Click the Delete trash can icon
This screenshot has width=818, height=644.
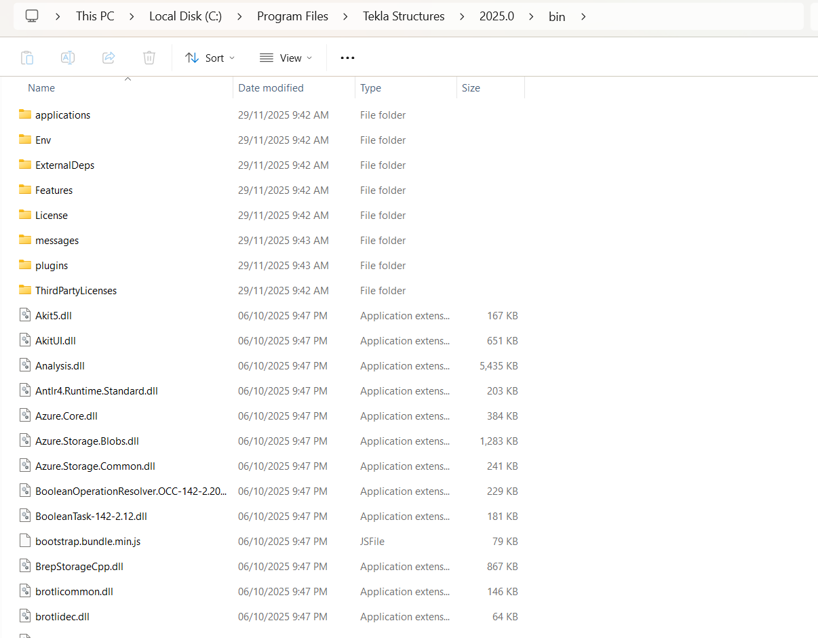[x=149, y=58]
